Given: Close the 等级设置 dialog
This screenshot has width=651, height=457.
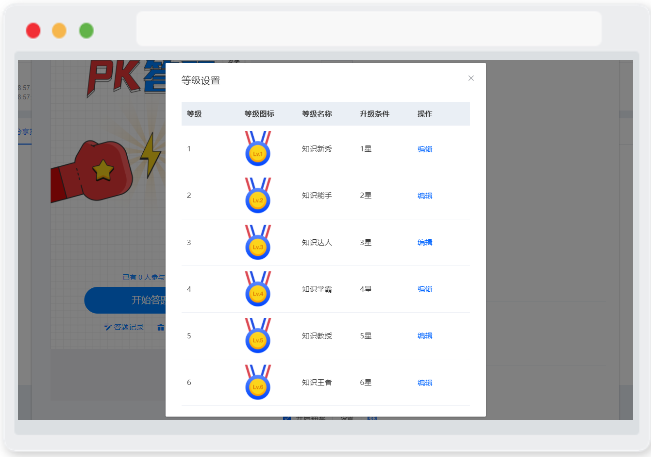Looking at the screenshot, I should point(471,78).
